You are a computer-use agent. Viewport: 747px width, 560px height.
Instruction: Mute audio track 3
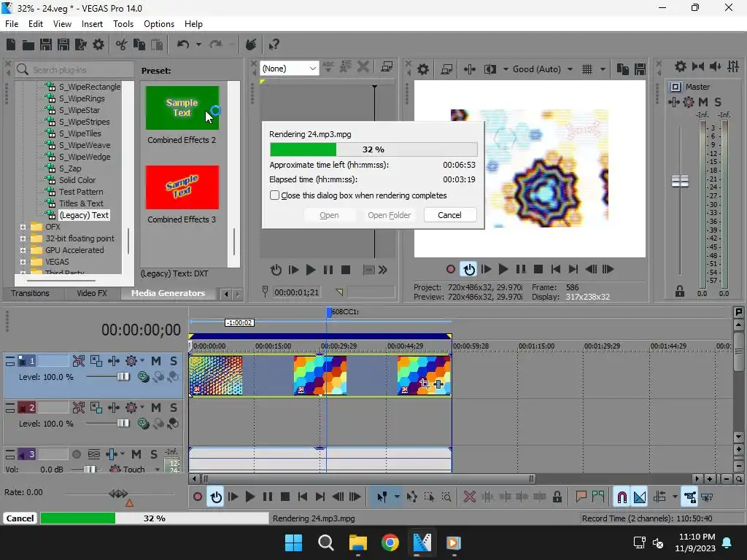point(136,454)
